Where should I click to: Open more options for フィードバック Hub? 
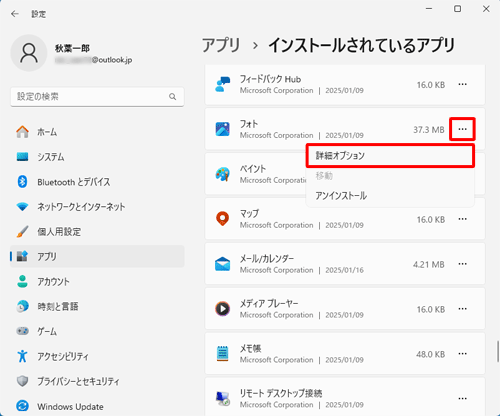pos(462,84)
